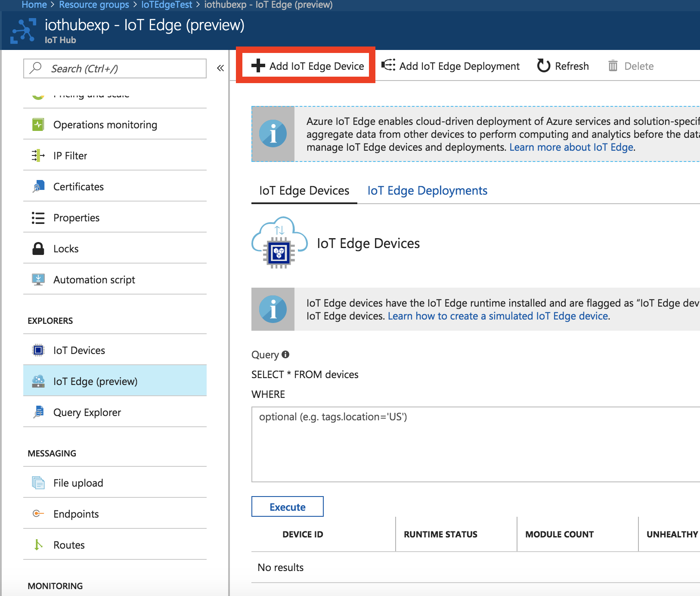Click the info icon in the Azure IoT Edge banner
The image size is (700, 596).
click(x=273, y=133)
